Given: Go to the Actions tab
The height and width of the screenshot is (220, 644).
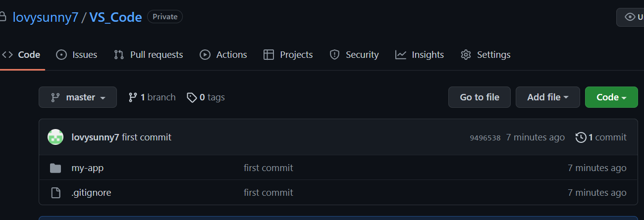Looking at the screenshot, I should pos(223,55).
